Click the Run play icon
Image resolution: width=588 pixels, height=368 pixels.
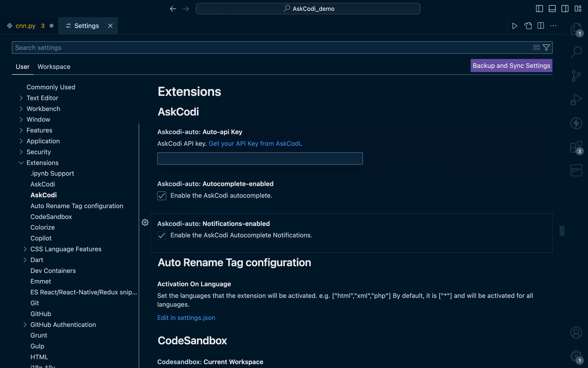click(515, 26)
